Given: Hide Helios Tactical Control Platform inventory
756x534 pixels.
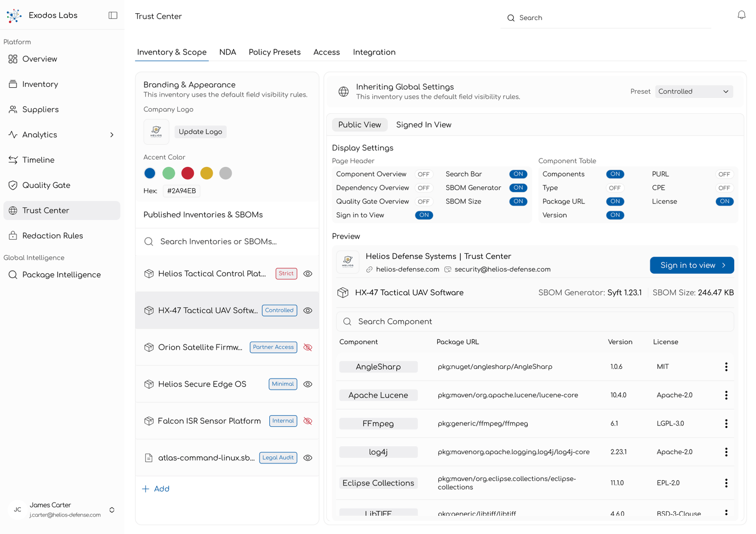Looking at the screenshot, I should tap(308, 274).
